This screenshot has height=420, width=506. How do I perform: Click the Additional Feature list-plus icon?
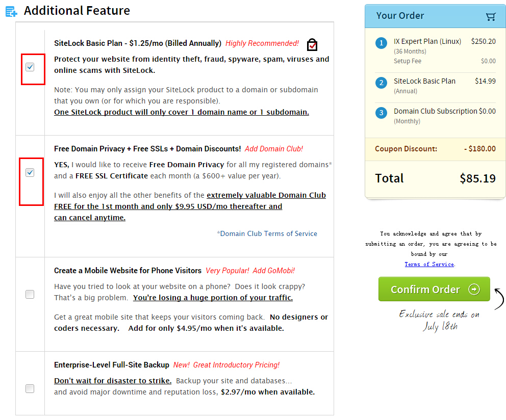[x=11, y=11]
